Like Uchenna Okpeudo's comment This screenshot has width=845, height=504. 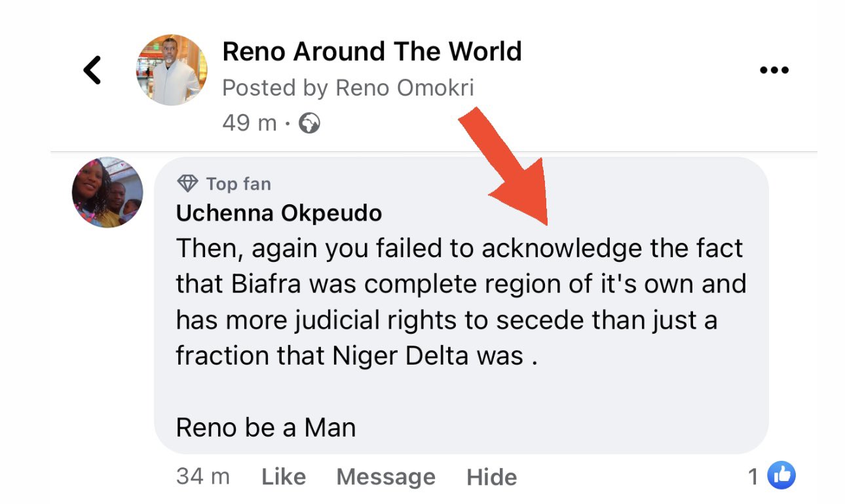point(284,477)
